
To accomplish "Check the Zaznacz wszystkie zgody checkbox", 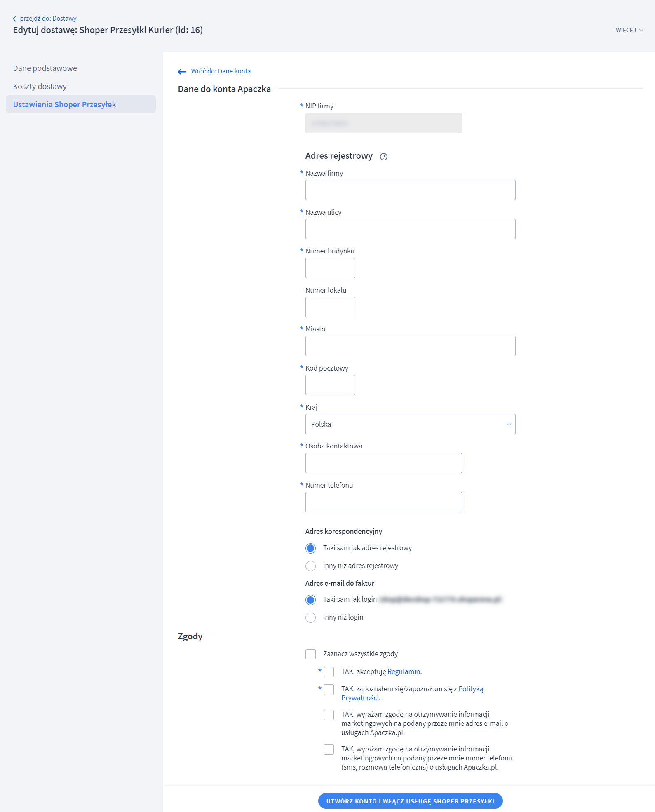I will coord(310,654).
